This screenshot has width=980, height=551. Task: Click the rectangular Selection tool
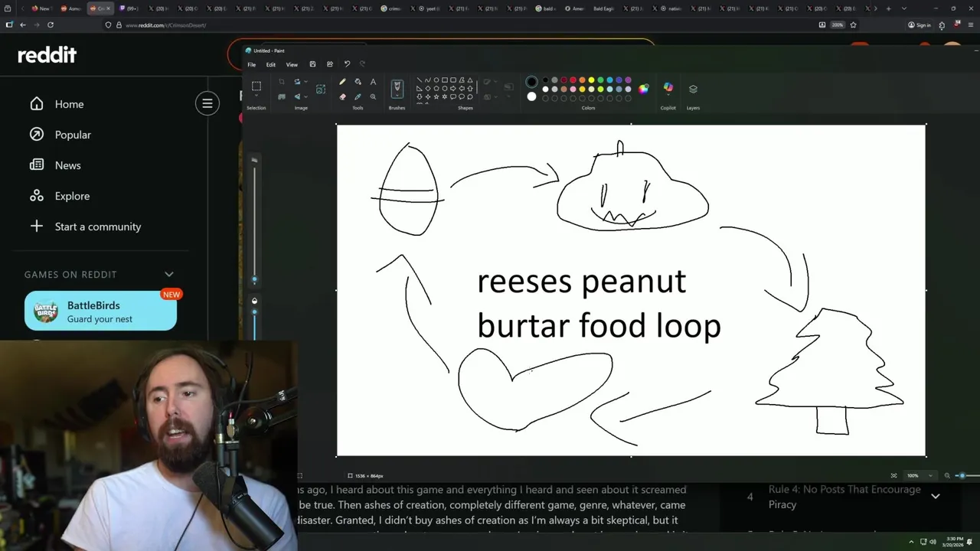coord(256,86)
